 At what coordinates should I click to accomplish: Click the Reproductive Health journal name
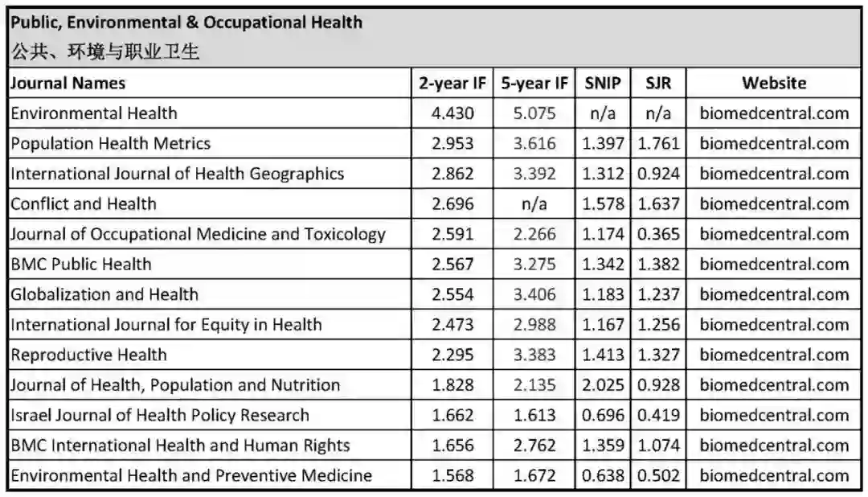[89, 355]
